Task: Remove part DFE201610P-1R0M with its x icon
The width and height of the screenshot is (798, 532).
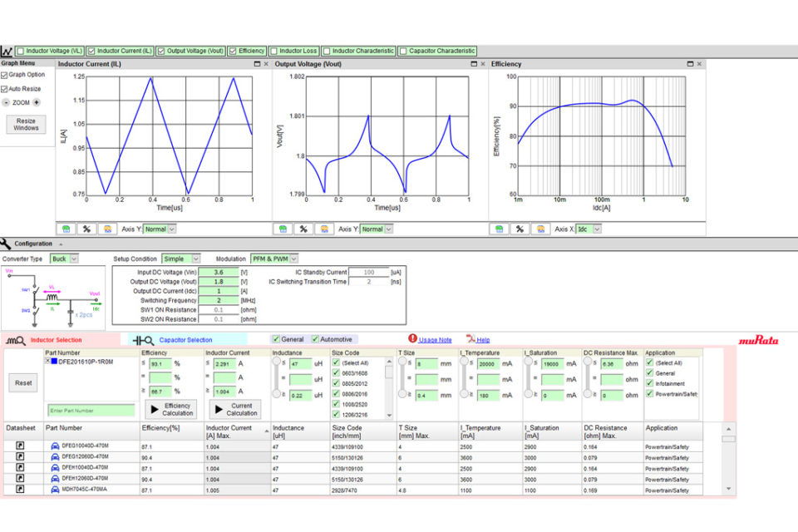Action: (x=47, y=362)
